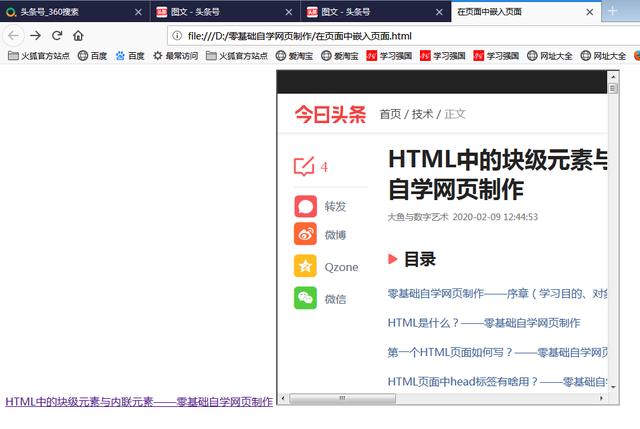Open a new tab with plus button
Screen dimensions: 640x429
pyautogui.click(x=613, y=11)
